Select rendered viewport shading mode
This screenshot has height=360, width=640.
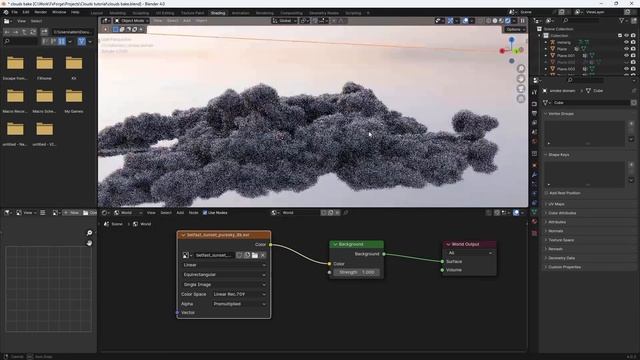(508, 20)
